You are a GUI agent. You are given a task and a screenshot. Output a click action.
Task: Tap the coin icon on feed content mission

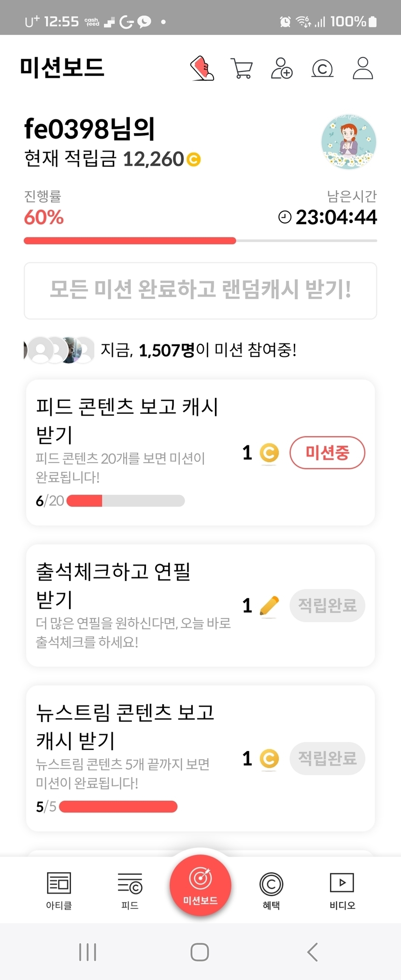coord(269,453)
